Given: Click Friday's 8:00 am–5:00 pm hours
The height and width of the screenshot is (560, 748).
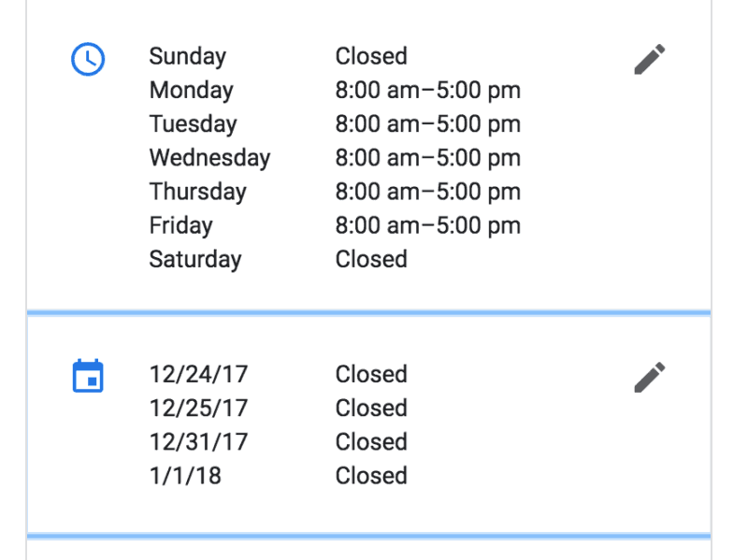Looking at the screenshot, I should click(428, 225).
